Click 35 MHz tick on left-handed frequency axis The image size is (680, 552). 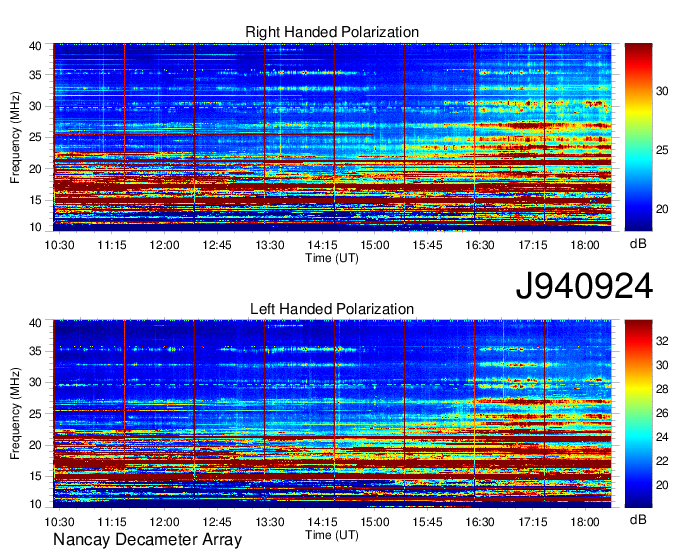tap(35, 351)
